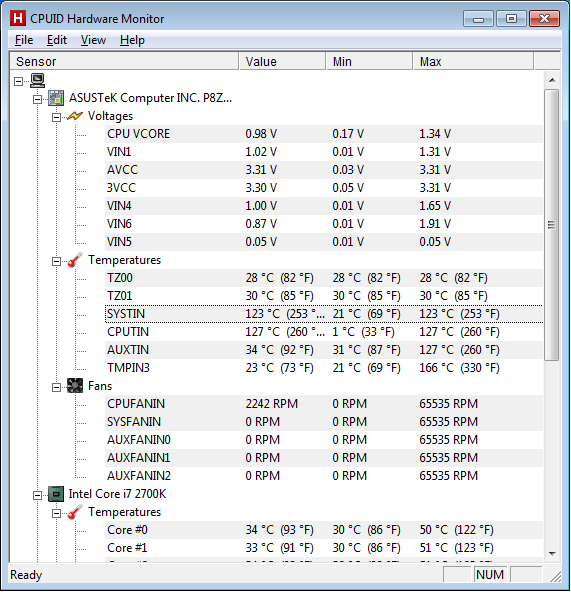571x592 pixels.
Task: Select the Core #1 temperature row
Action: point(324,548)
